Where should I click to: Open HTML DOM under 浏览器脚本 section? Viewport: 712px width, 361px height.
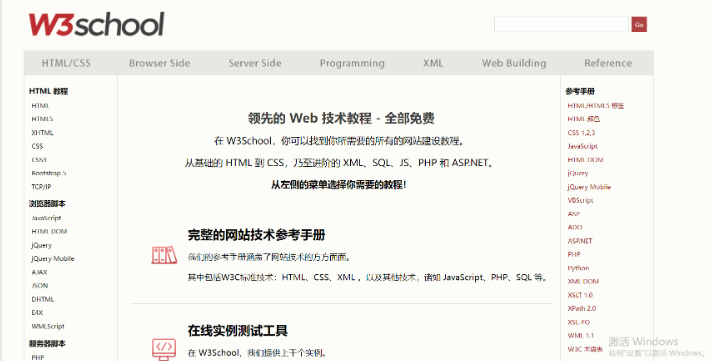coord(49,232)
